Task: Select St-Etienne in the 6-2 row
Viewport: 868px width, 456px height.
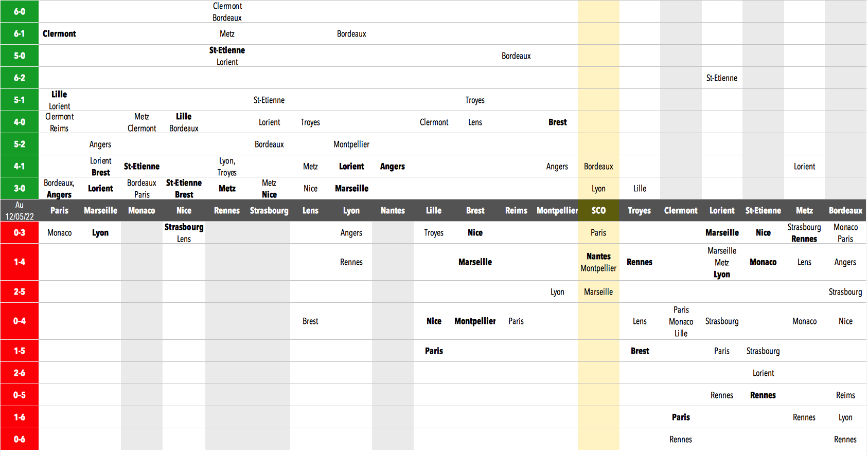Action: [722, 78]
